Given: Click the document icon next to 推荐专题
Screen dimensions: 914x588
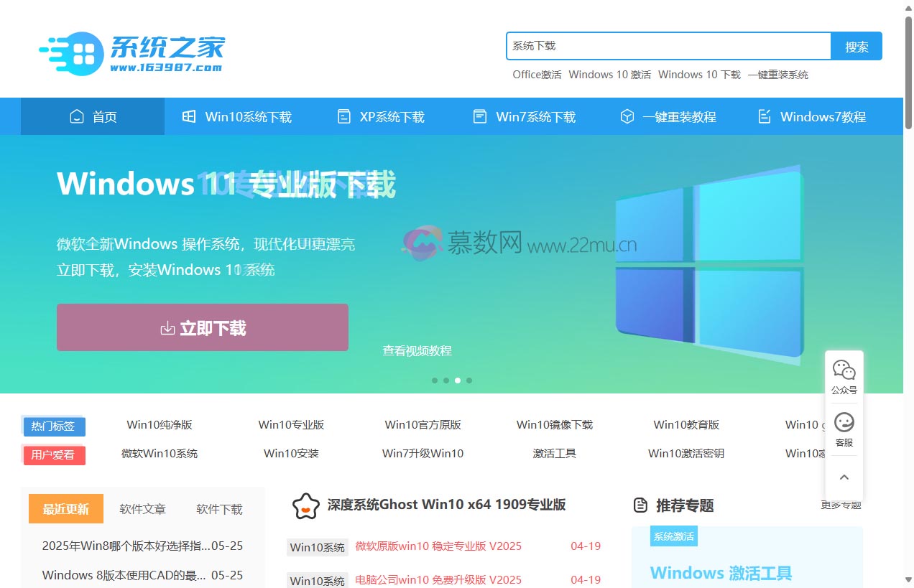Looking at the screenshot, I should click(640, 505).
